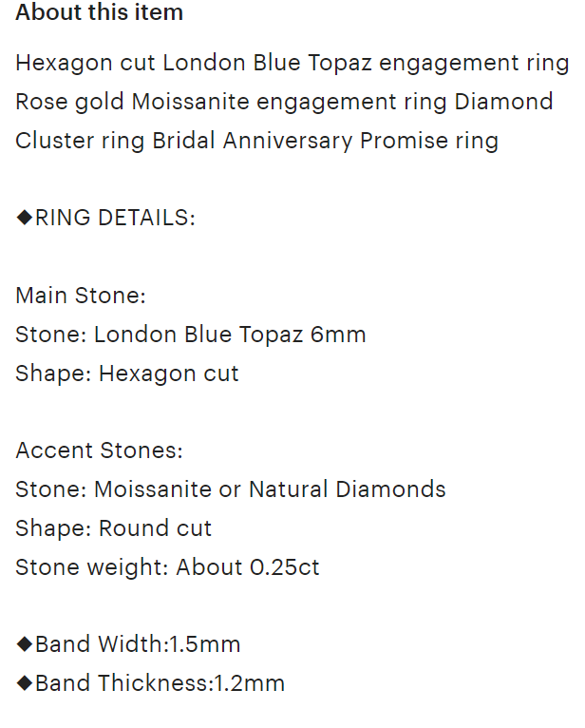The width and height of the screenshot is (585, 728).
Task: Click the 'Shape: Round cut' line
Action: (114, 528)
